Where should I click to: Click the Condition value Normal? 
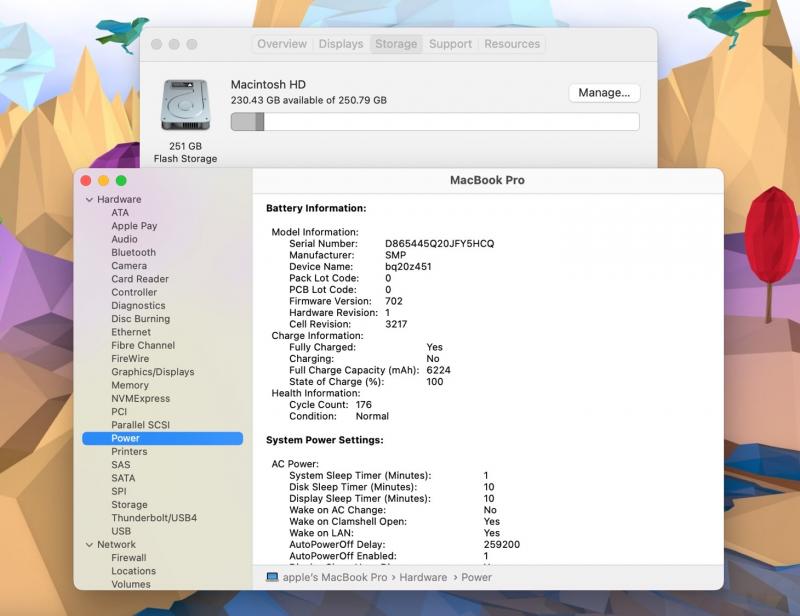[x=372, y=416]
